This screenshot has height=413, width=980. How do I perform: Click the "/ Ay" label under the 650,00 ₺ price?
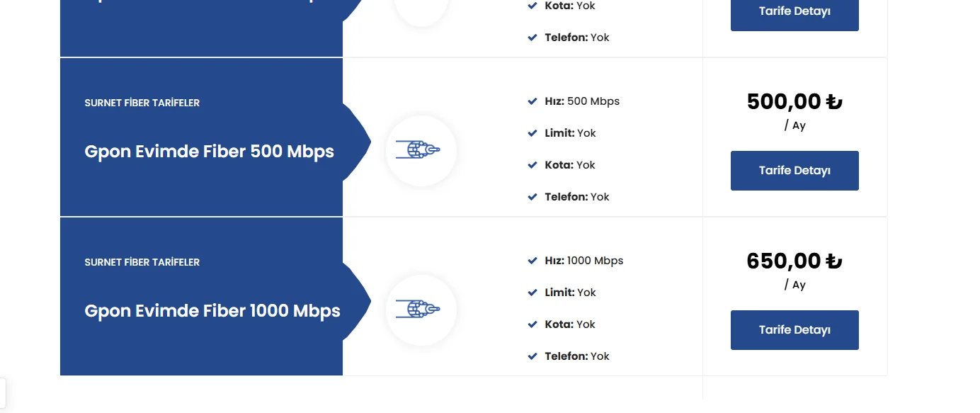point(795,285)
